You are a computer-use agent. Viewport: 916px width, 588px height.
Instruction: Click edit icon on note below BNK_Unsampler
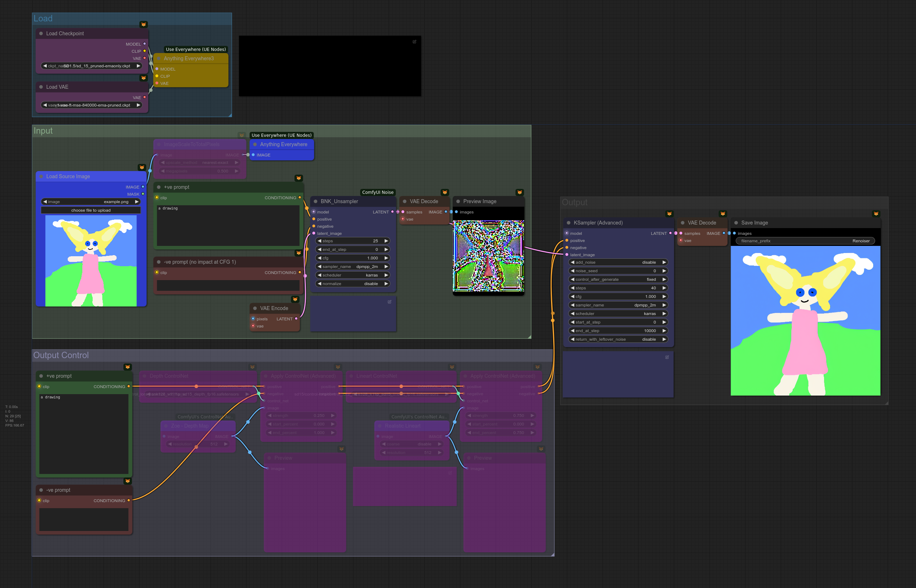click(390, 301)
